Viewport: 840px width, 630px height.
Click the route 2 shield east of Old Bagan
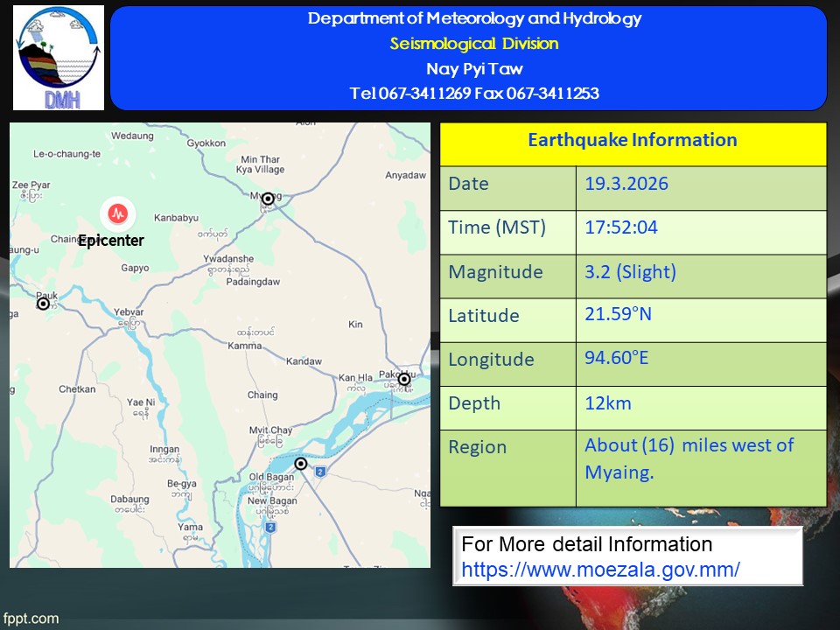[320, 472]
